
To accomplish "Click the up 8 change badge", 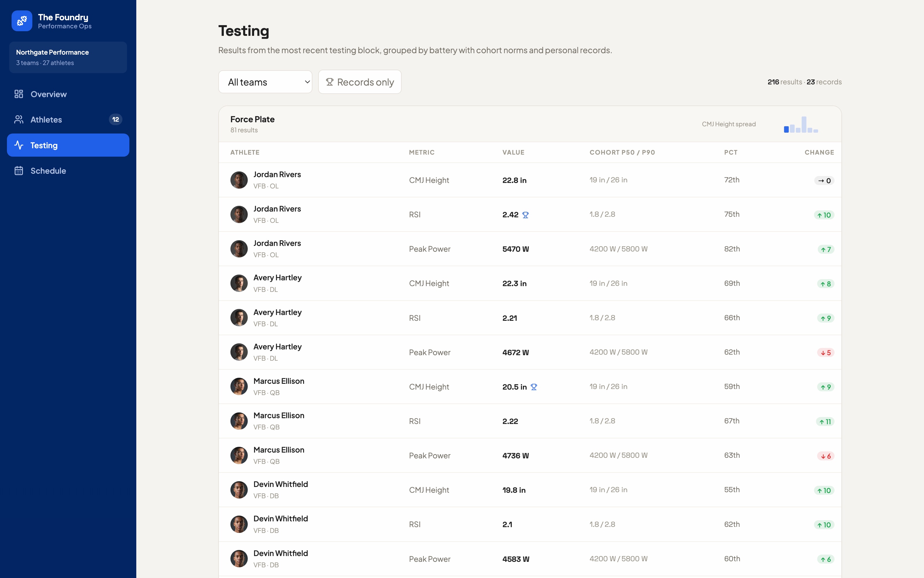I will (826, 284).
